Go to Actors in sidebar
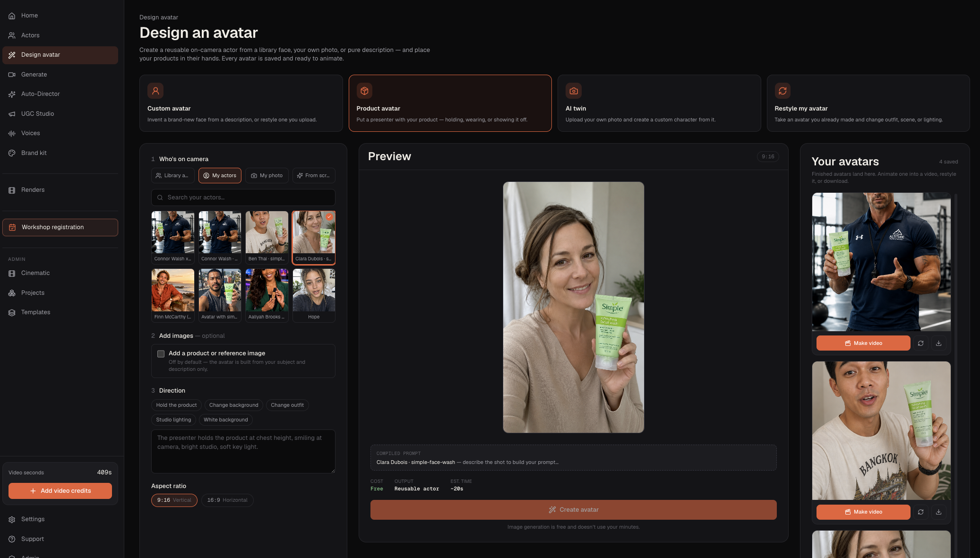The width and height of the screenshot is (980, 558). click(x=60, y=35)
